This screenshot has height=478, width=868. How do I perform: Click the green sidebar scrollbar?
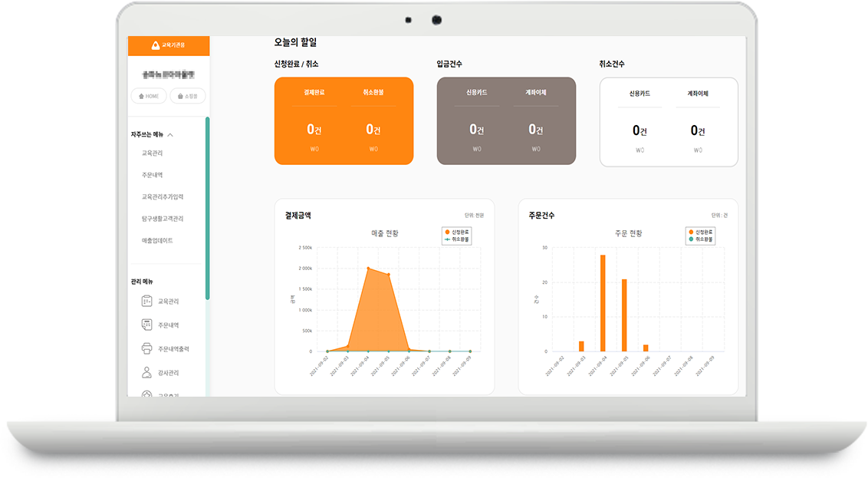pos(207,207)
